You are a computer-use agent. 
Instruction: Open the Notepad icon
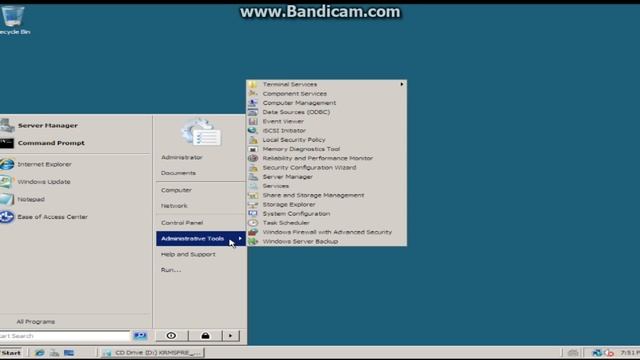coord(7,199)
